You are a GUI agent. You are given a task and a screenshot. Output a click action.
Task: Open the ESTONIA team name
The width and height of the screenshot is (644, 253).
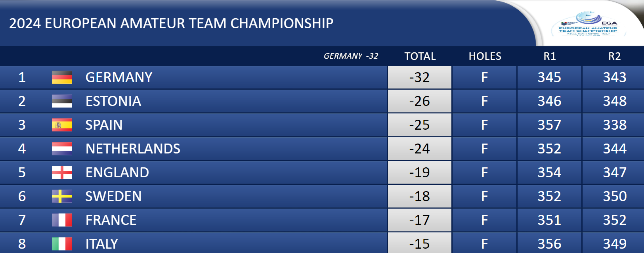coord(113,101)
